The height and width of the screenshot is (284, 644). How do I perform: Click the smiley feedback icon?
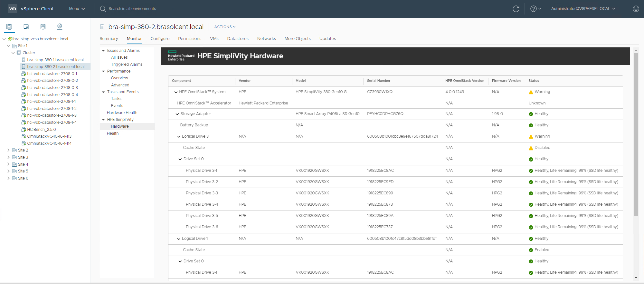click(x=636, y=9)
